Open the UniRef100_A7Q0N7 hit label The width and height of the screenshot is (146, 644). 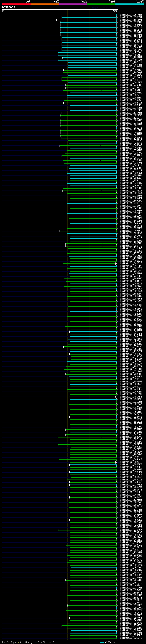[x=131, y=22]
